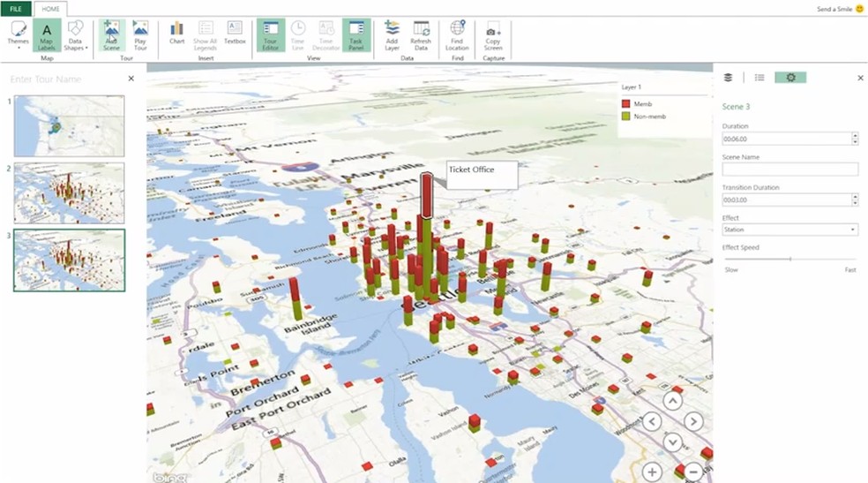Copy the screen capture
This screenshot has height=483, width=868.
pyautogui.click(x=493, y=35)
